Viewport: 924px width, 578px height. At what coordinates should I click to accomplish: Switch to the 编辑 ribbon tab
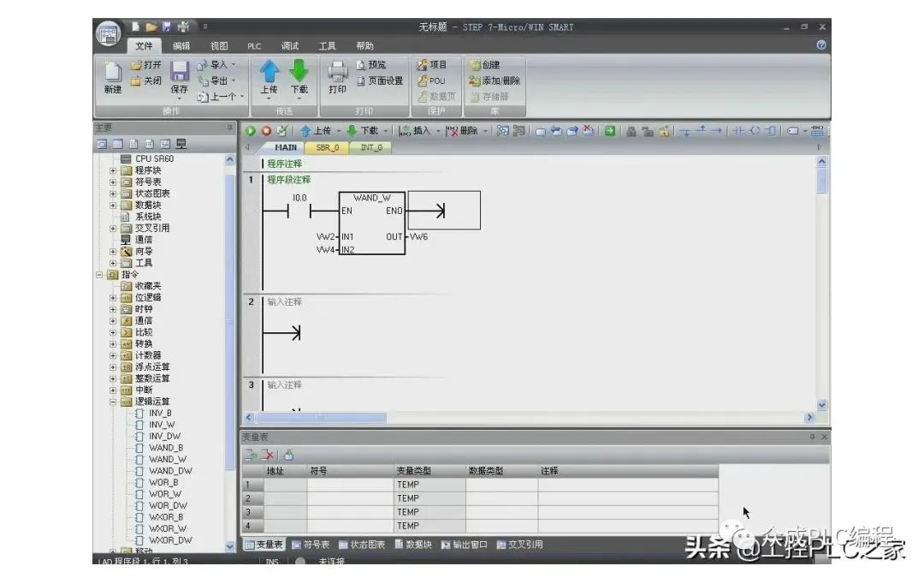click(181, 46)
